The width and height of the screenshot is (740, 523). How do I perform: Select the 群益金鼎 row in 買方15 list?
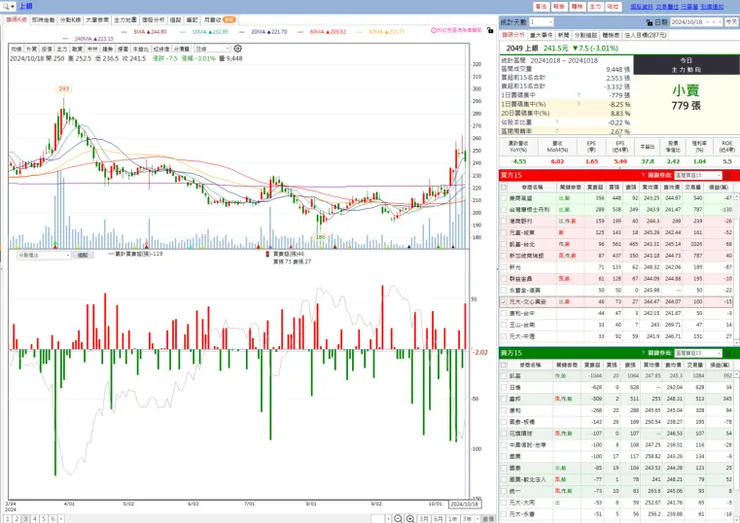(618, 278)
